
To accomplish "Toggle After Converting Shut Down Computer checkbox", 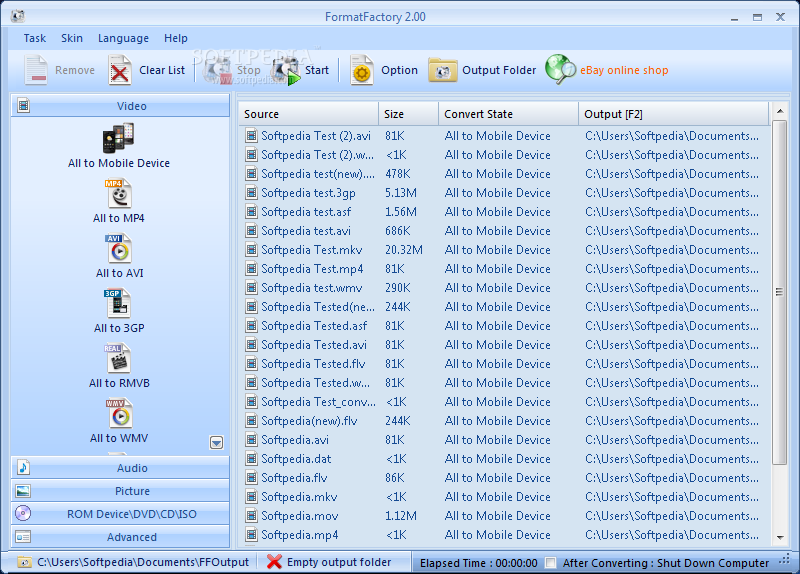I will pyautogui.click(x=551, y=563).
